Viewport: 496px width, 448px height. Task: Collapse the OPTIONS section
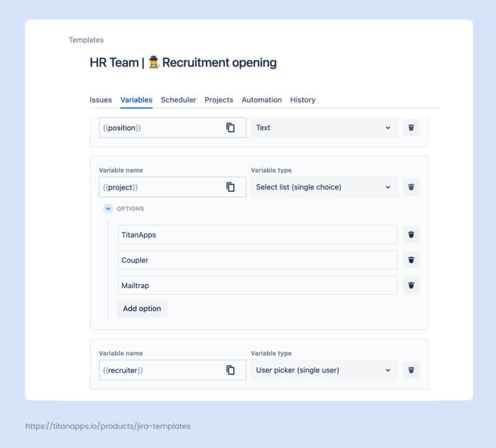tap(108, 209)
